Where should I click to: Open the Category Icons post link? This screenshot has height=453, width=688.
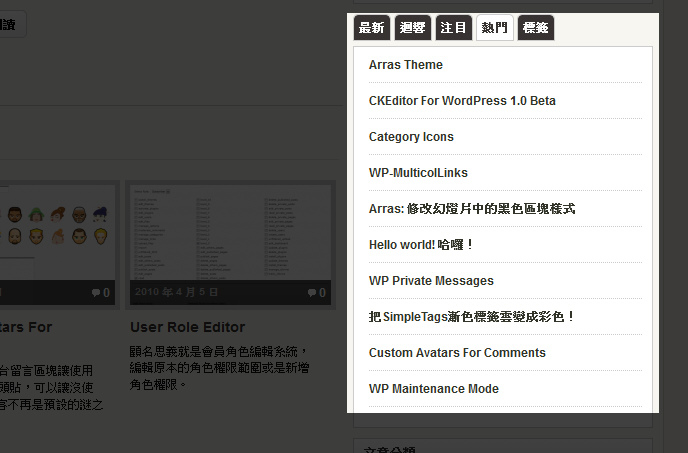[x=411, y=137]
